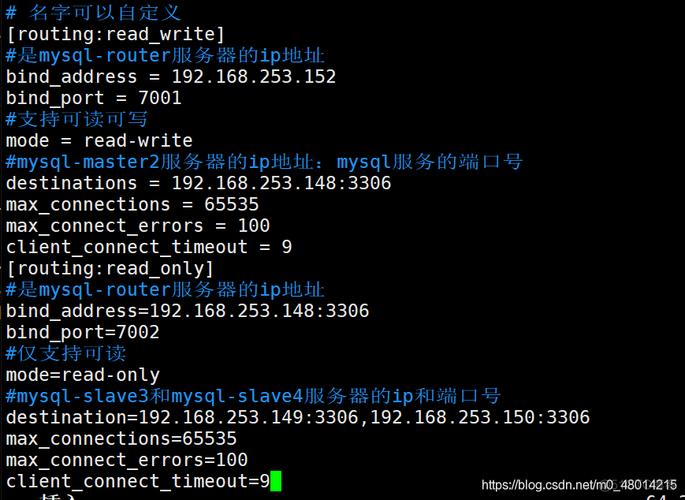
Task: Click the [routing:read_write] section header
Action: pos(115,34)
